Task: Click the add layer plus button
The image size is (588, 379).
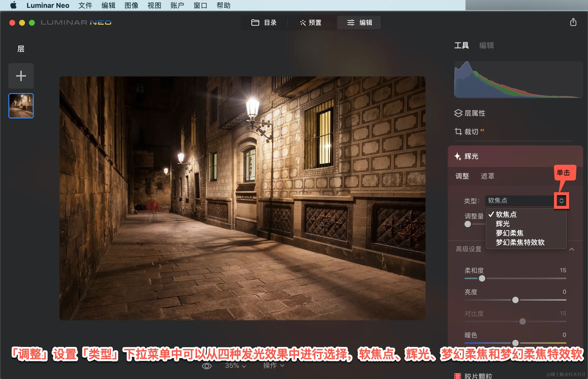Action: [21, 76]
